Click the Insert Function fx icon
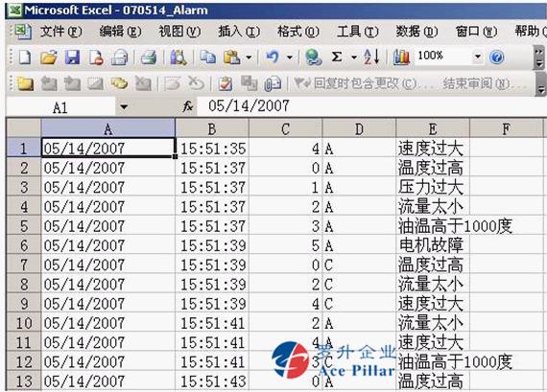The image size is (547, 392). tap(188, 106)
